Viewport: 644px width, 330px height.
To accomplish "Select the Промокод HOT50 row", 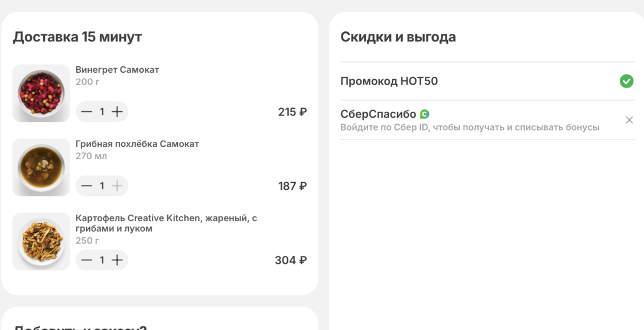I will click(389, 81).
